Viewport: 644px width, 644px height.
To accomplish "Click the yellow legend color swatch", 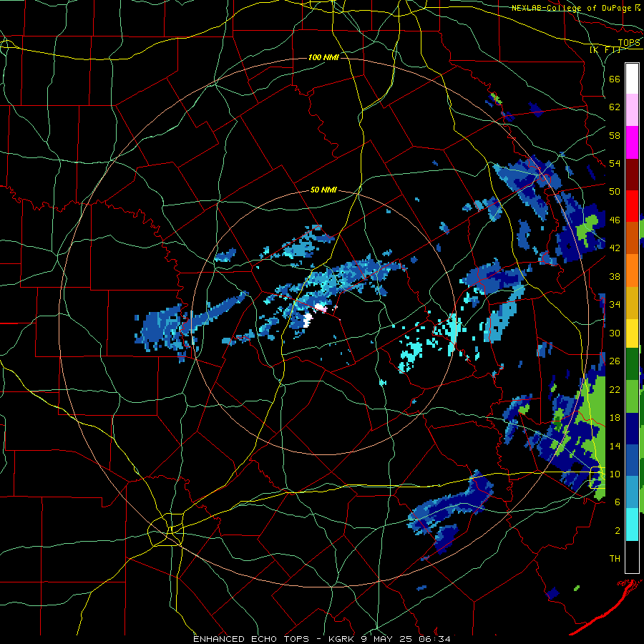I will pyautogui.click(x=632, y=333).
